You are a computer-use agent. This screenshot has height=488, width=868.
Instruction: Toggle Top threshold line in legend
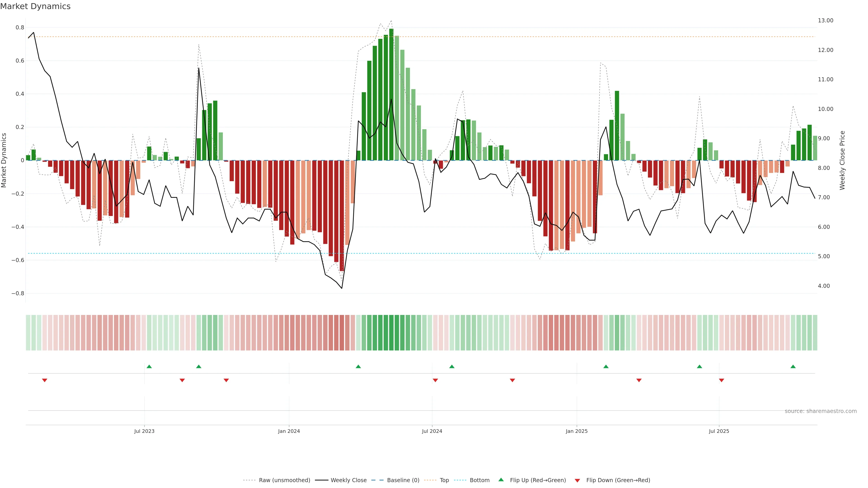tap(444, 480)
